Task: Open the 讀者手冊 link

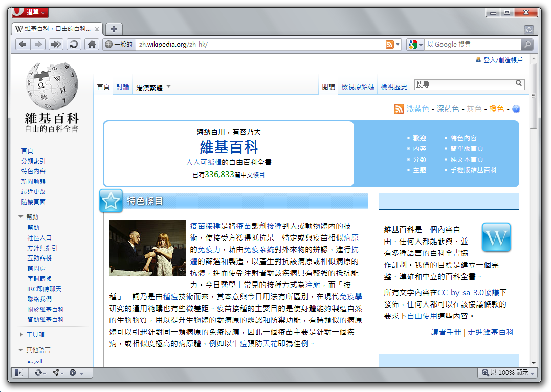Action: pyautogui.click(x=446, y=332)
